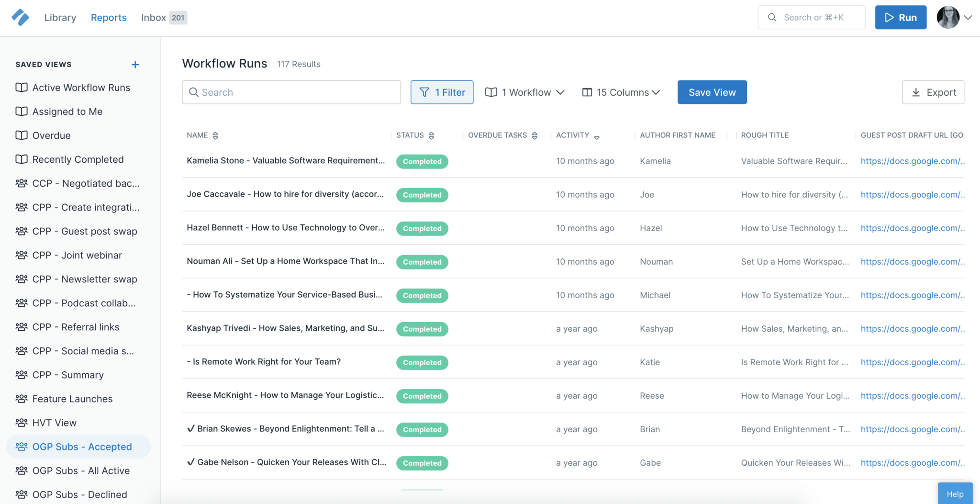Image resolution: width=980 pixels, height=504 pixels.
Task: Open the add new saved view plus icon
Action: click(x=135, y=64)
